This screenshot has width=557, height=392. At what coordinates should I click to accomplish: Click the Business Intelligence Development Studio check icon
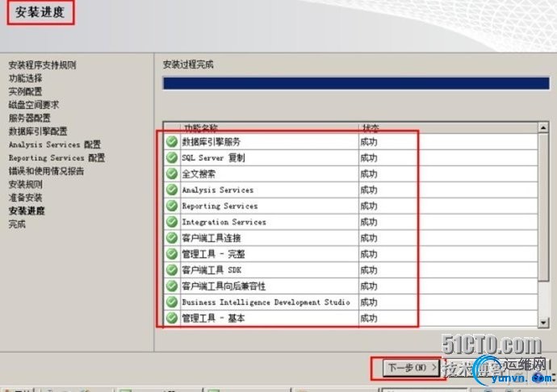(x=172, y=302)
